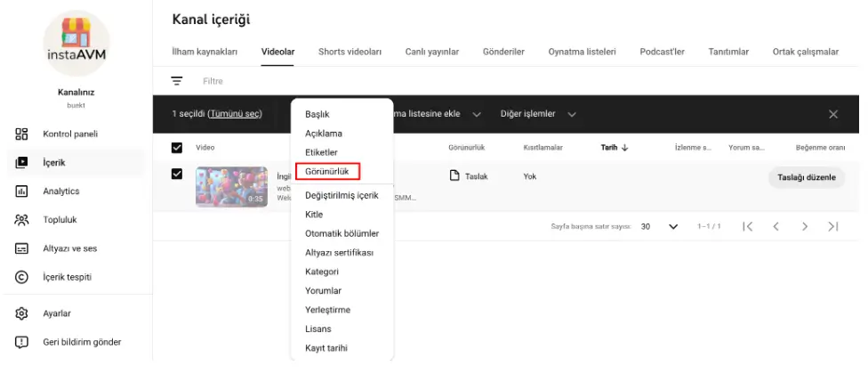Click the Yok restrictions cell

coord(530,176)
